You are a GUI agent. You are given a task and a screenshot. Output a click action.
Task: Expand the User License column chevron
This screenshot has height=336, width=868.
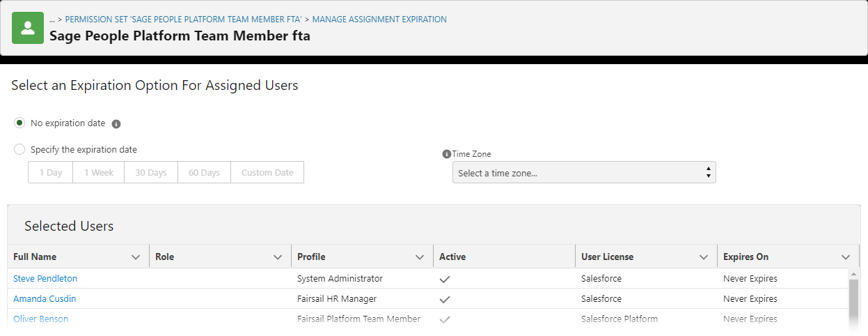pyautogui.click(x=704, y=257)
